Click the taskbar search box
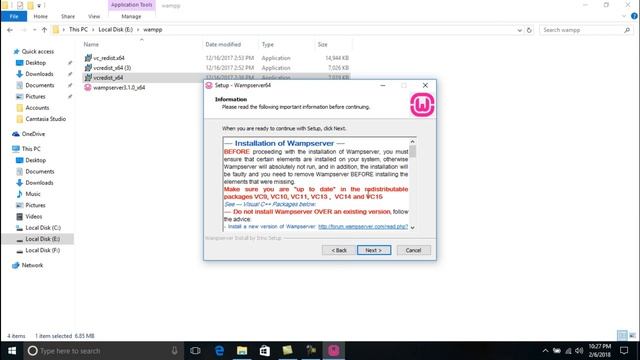Image resolution: width=640 pixels, height=360 pixels. point(102,351)
